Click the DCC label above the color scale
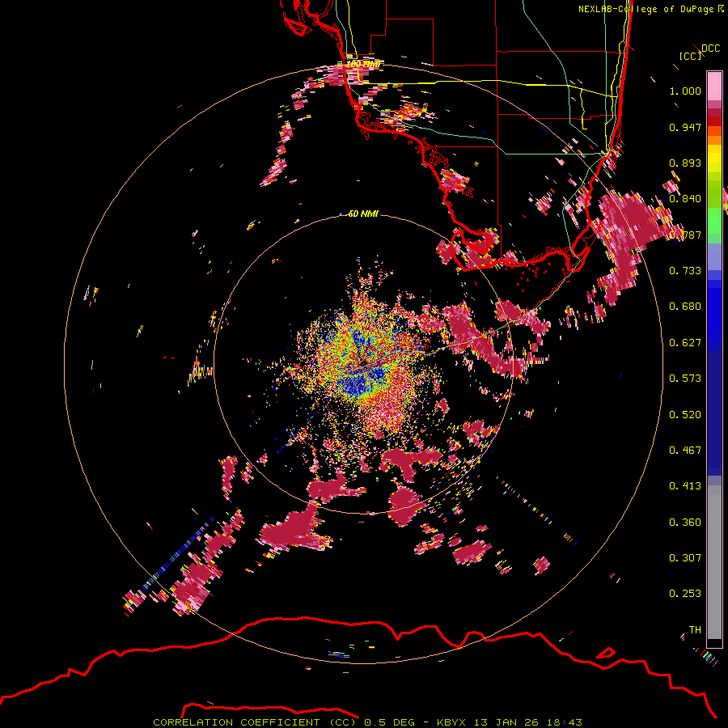The image size is (728, 728). [711, 49]
